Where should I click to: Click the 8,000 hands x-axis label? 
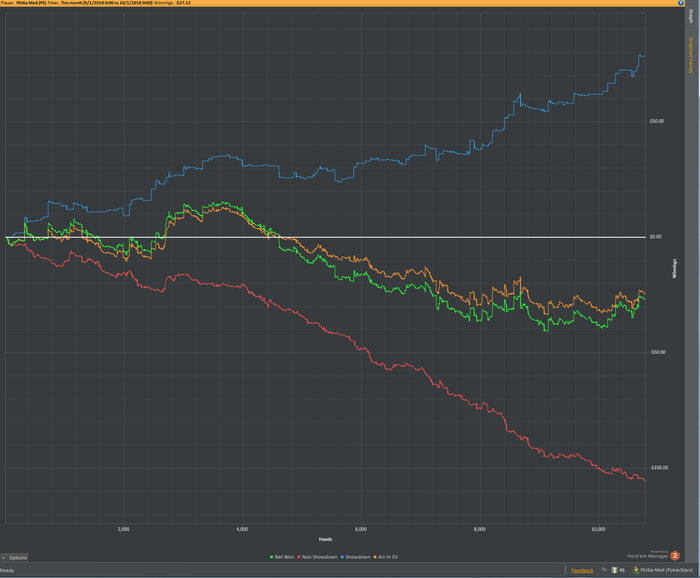tap(479, 529)
